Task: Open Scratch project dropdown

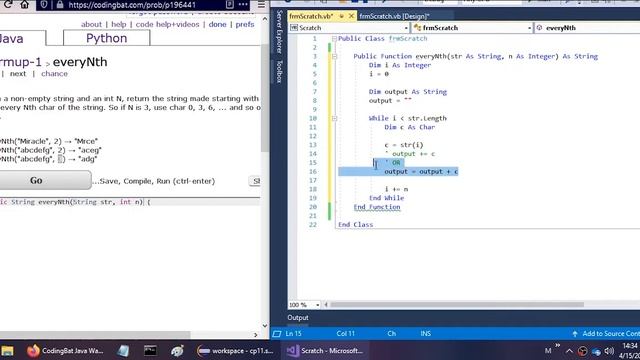Action: click(x=349, y=28)
